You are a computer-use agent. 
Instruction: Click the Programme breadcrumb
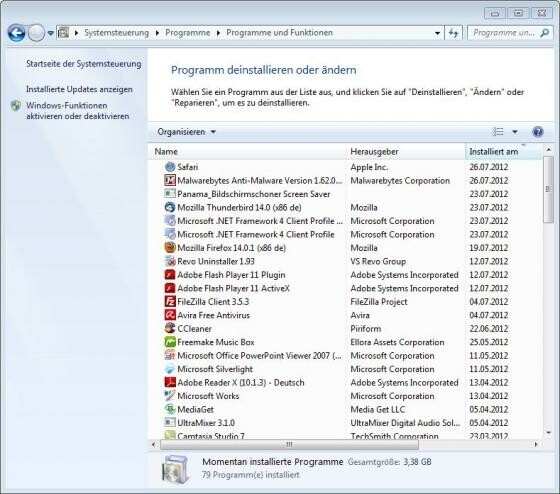click(x=188, y=33)
